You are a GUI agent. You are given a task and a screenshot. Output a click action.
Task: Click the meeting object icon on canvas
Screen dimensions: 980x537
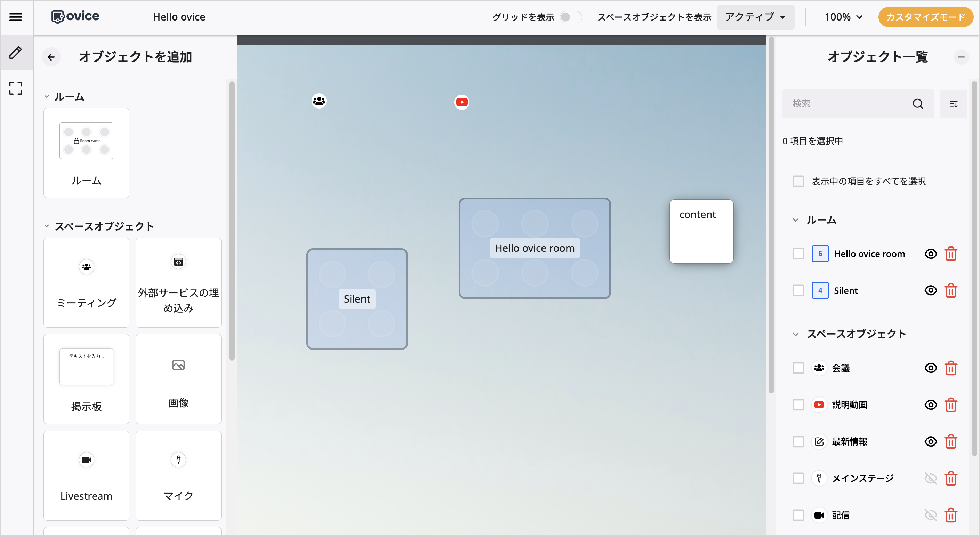(x=319, y=101)
